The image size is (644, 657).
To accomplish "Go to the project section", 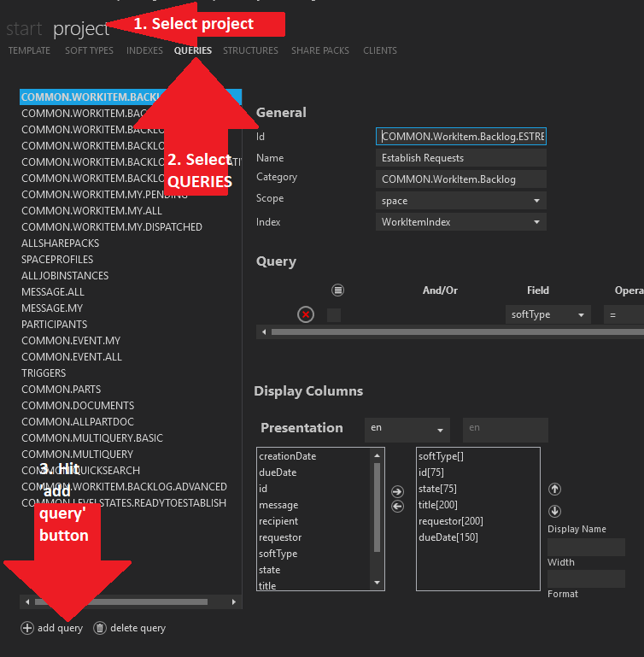I will pyautogui.click(x=81, y=29).
